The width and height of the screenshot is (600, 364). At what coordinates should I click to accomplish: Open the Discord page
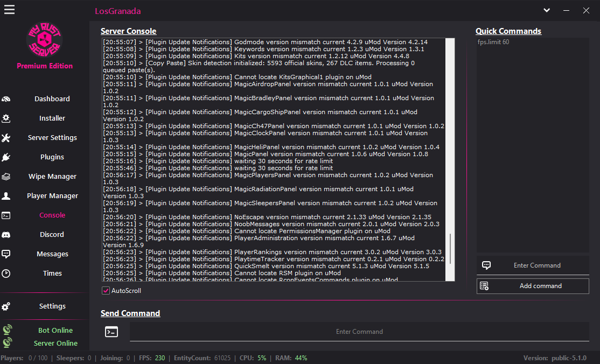click(52, 235)
